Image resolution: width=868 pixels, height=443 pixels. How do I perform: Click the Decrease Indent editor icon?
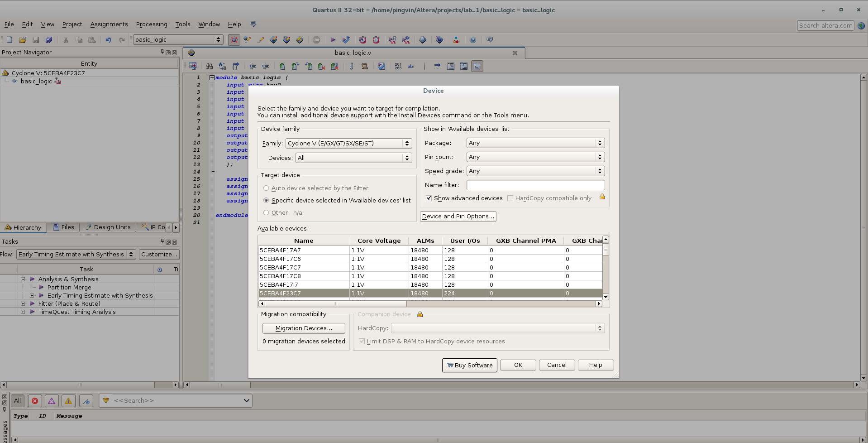[x=266, y=66]
